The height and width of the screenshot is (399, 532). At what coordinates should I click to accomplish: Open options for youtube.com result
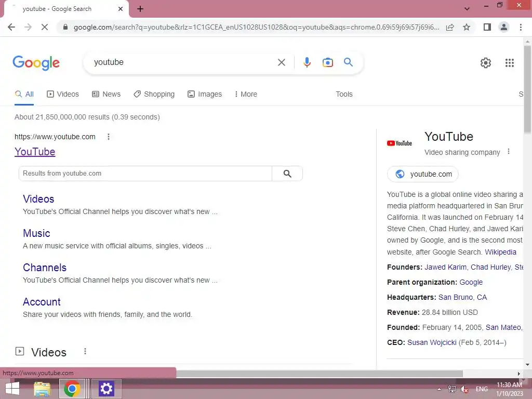pos(109,137)
